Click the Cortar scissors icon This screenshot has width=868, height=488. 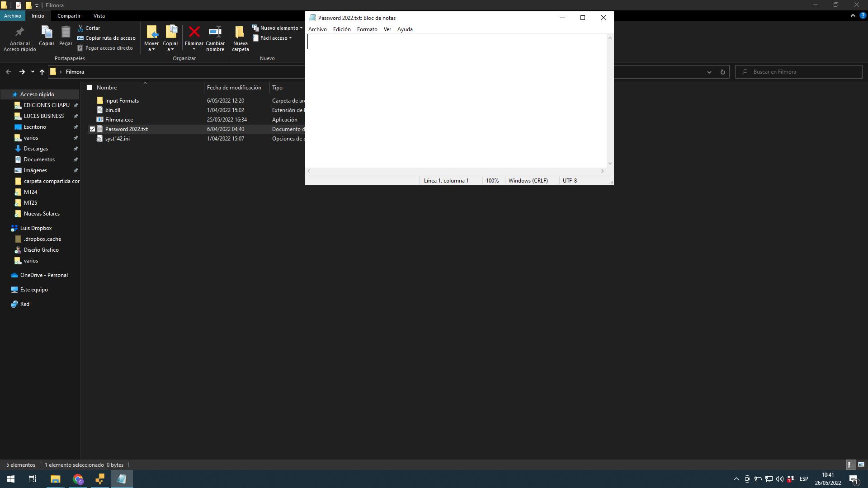click(x=80, y=28)
